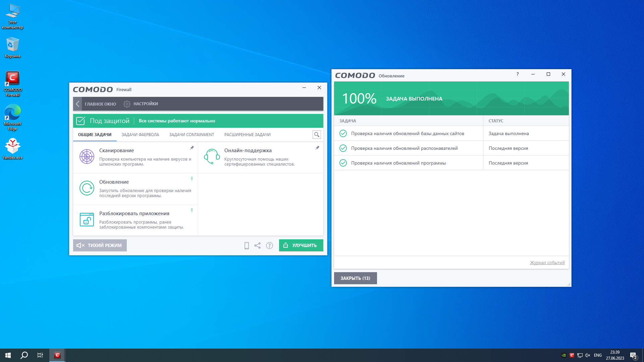Click the Scanning radar icon
Viewport: 644px width, 362px height.
point(87,157)
